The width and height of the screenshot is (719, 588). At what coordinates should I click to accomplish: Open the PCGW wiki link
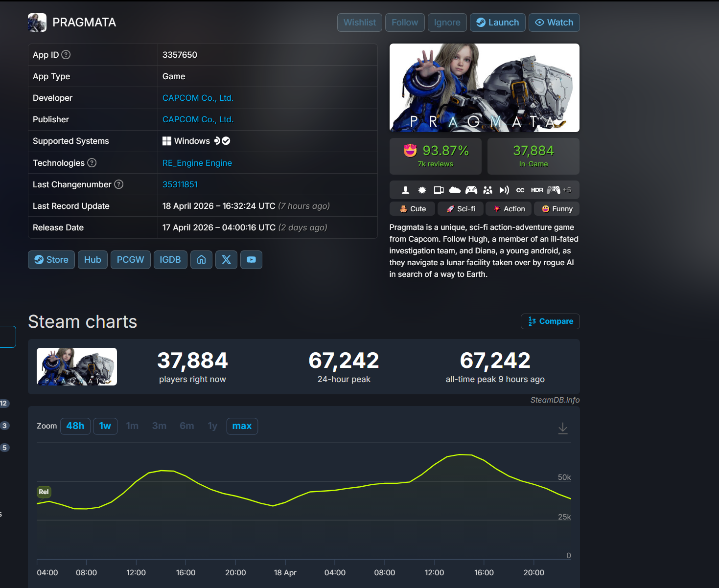[x=131, y=260]
